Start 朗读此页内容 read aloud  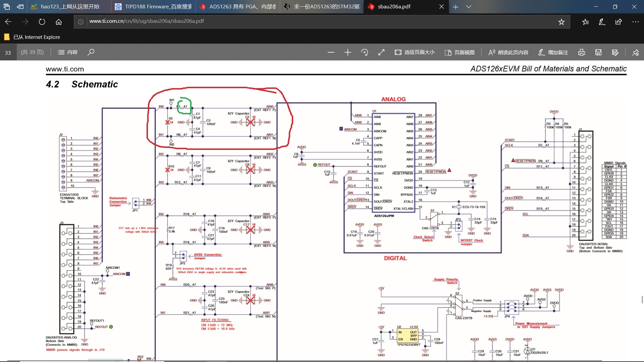(508, 52)
